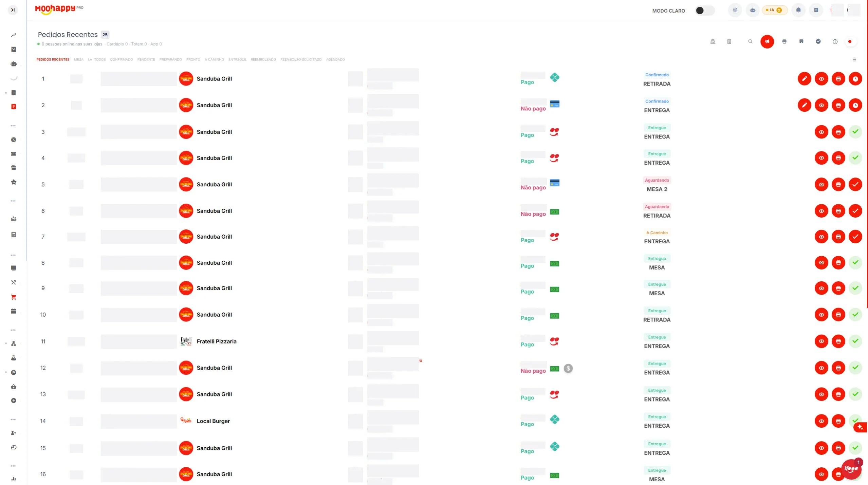868x485 pixels.
Task: Switch to the CONFIRMADO tab
Action: 122,60
